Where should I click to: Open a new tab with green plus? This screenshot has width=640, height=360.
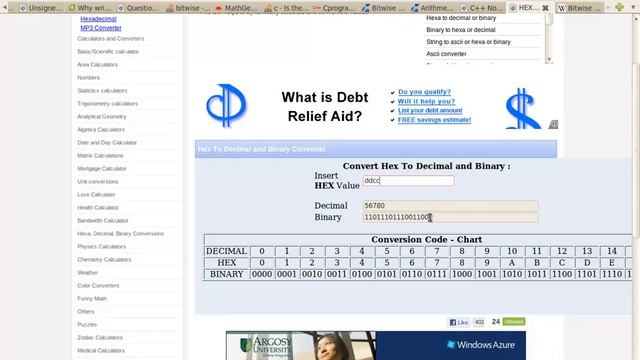[x=619, y=7]
